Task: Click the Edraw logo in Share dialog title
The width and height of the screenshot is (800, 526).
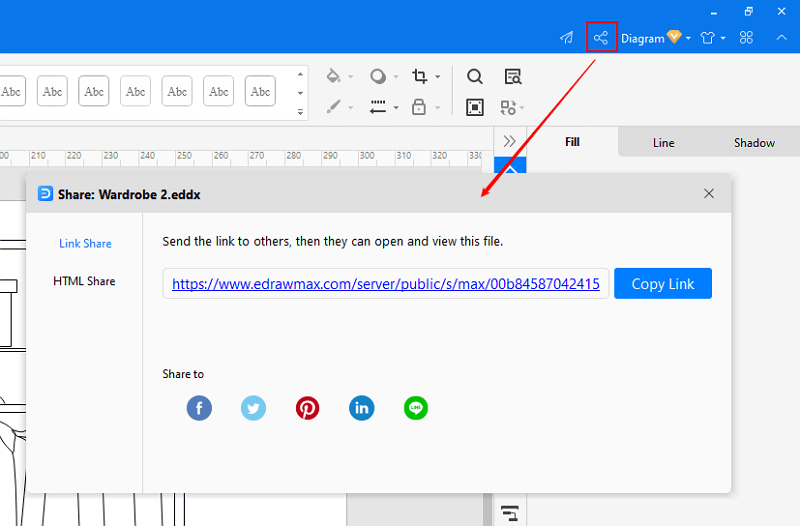Action: click(x=45, y=194)
